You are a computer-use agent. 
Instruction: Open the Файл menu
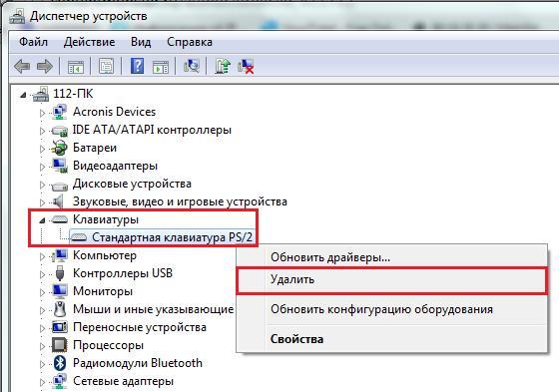[x=33, y=42]
